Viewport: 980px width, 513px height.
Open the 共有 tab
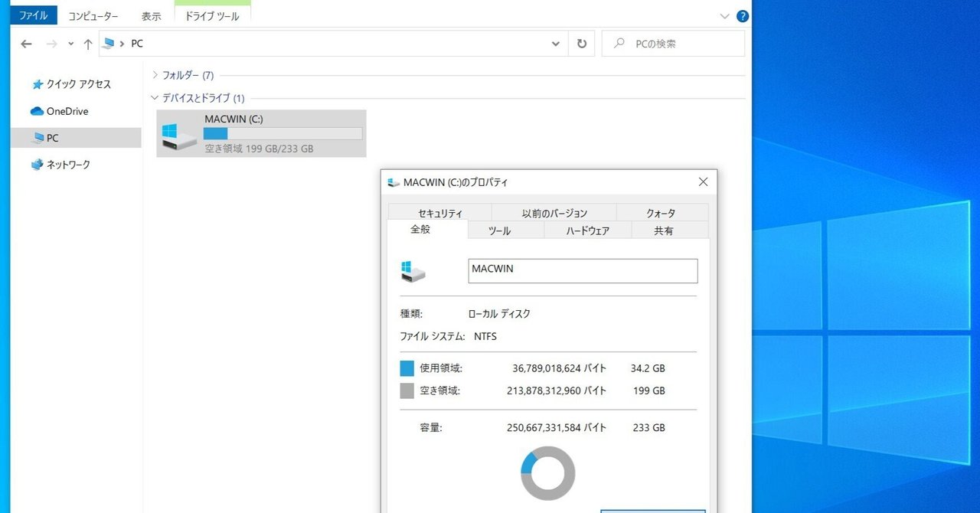(x=664, y=230)
